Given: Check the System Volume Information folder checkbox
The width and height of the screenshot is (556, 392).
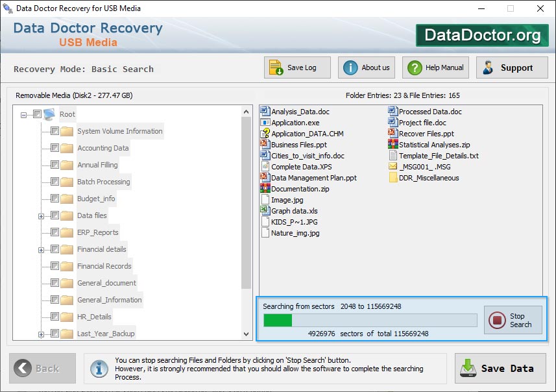Looking at the screenshot, I should coord(54,131).
